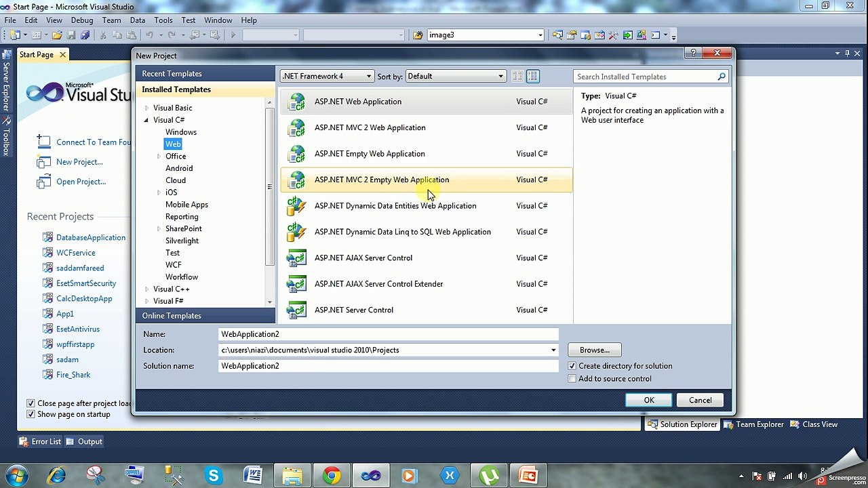Open the Recent Templates section
Viewport: 868px width, 488px height.
205,74
